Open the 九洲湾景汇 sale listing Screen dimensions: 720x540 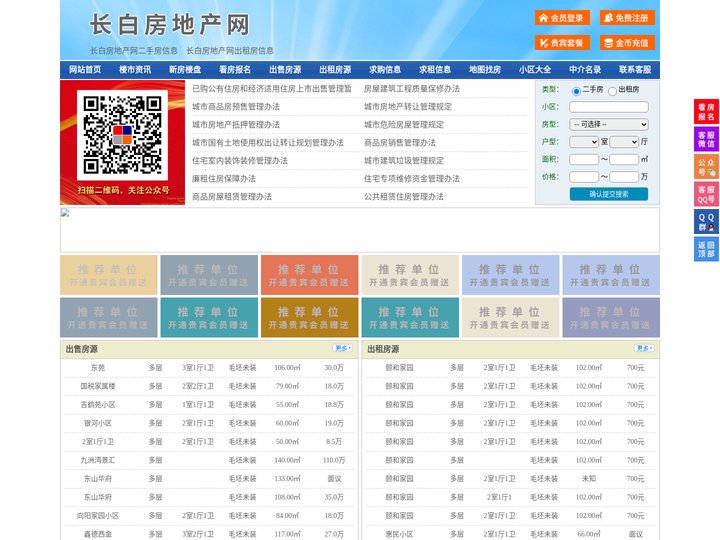pos(98,460)
